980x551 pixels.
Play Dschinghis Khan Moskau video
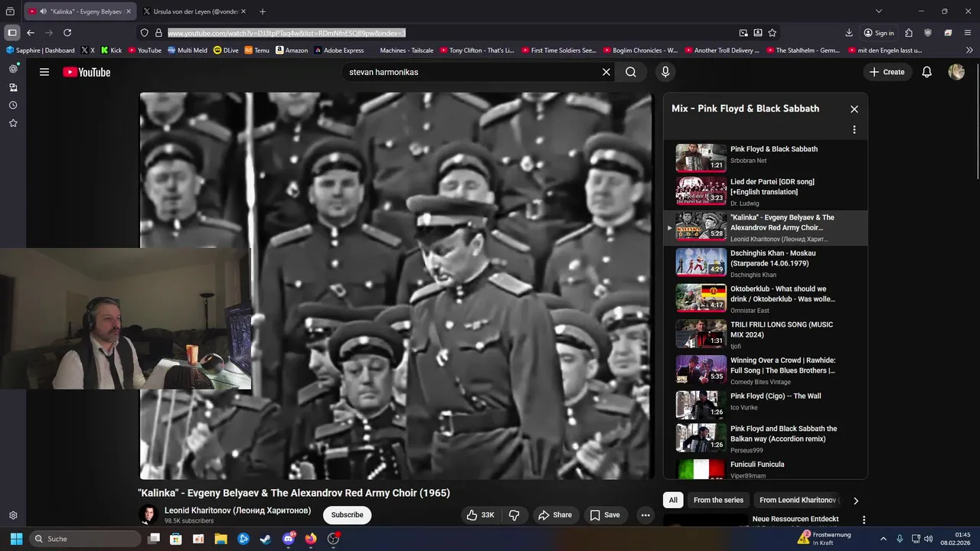point(766,262)
